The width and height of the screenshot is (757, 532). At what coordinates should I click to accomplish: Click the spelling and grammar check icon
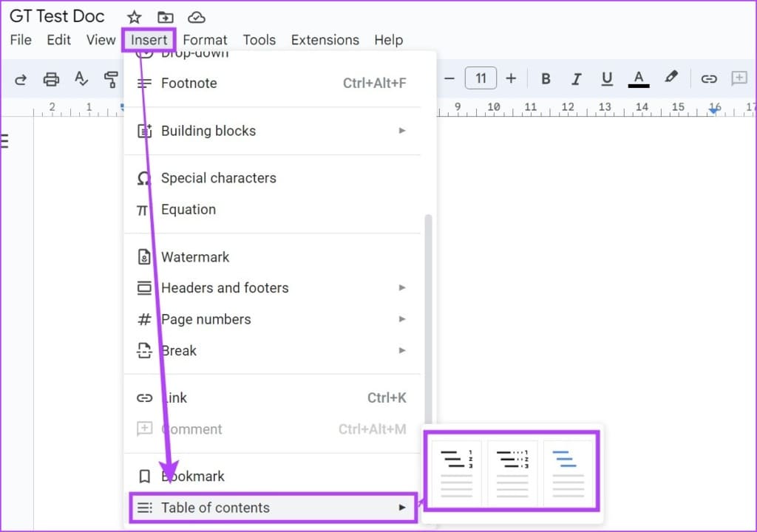tap(81, 79)
